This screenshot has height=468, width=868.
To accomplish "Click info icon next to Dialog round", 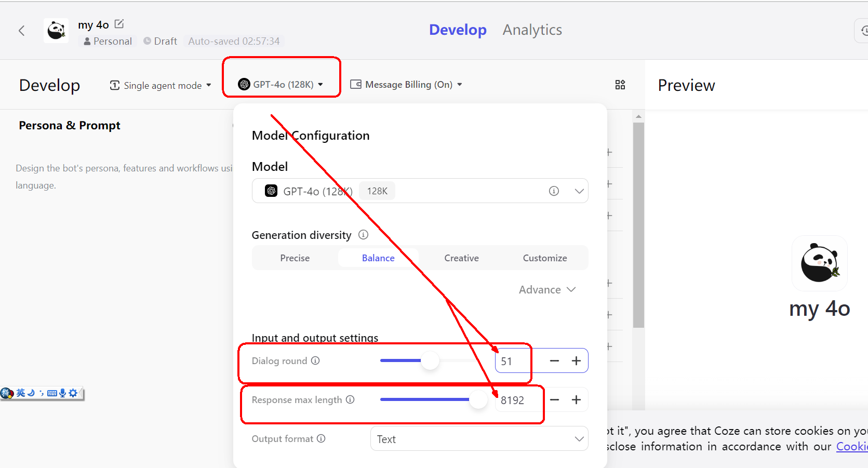I will tap(315, 360).
